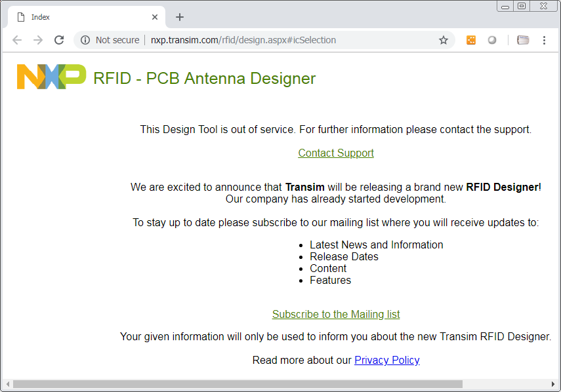View site information for Not secure
Screen dimensions: 561x392
[x=85, y=40]
